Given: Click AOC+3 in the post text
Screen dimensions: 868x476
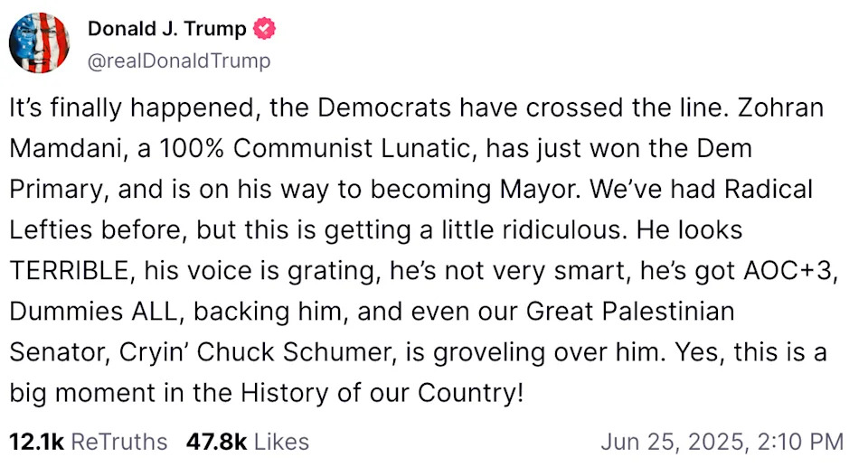Looking at the screenshot, I should point(790,270).
